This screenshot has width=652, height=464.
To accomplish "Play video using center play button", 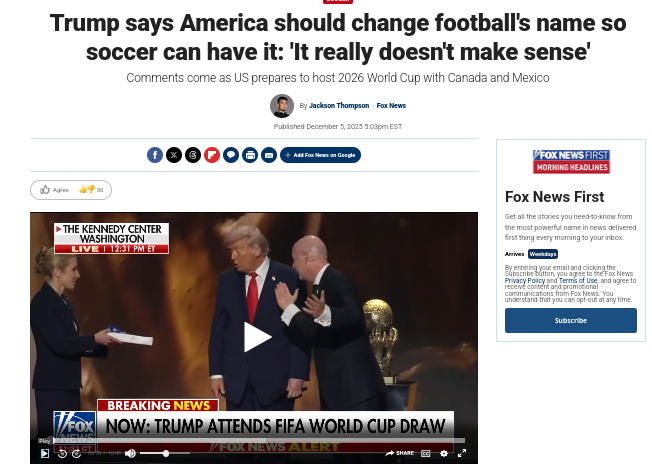I will 257,337.
